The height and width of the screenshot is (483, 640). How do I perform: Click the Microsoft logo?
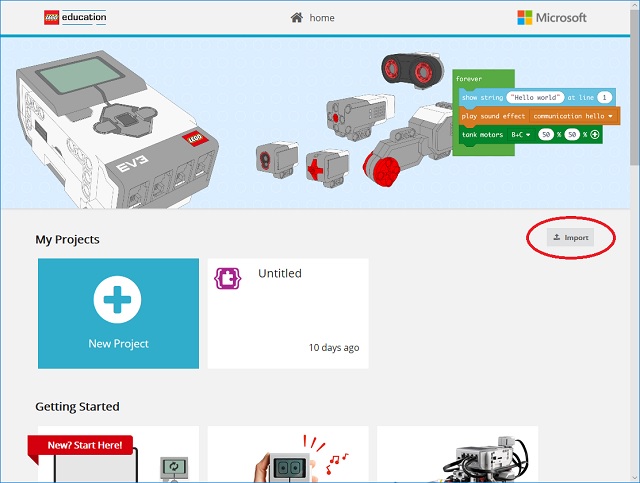point(552,17)
